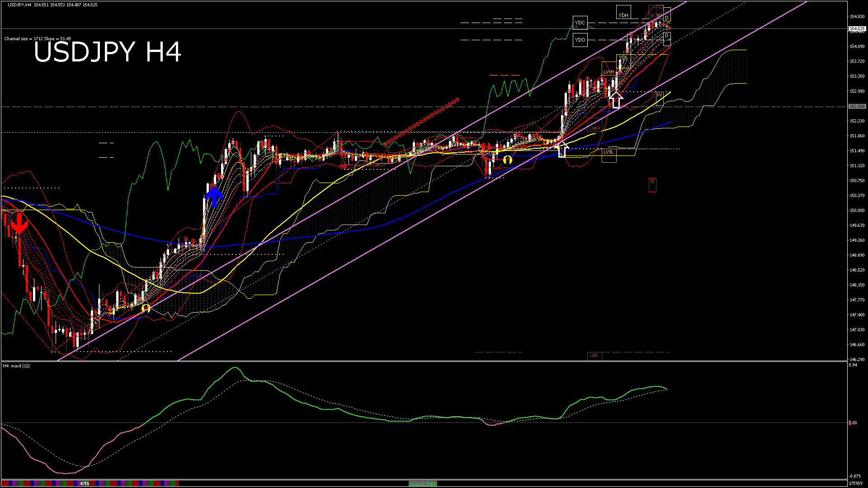Click the 154.830 price scale value

pyautogui.click(x=857, y=17)
